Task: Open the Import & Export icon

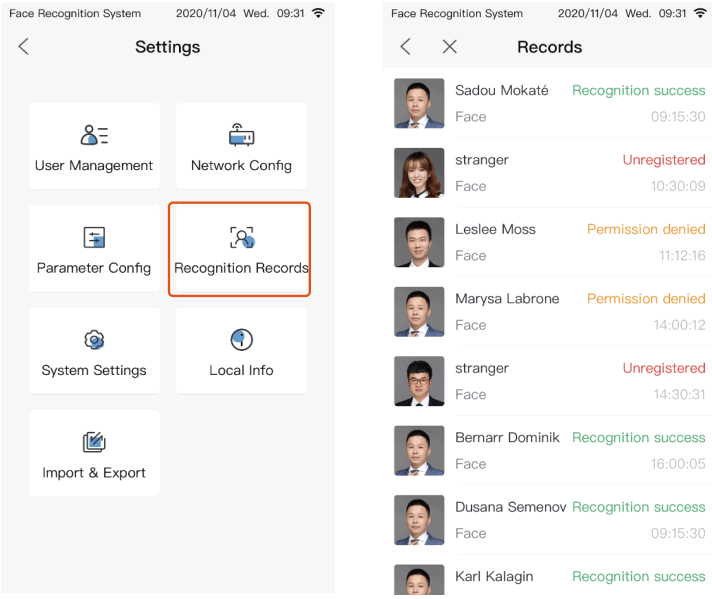Action: pos(94,442)
